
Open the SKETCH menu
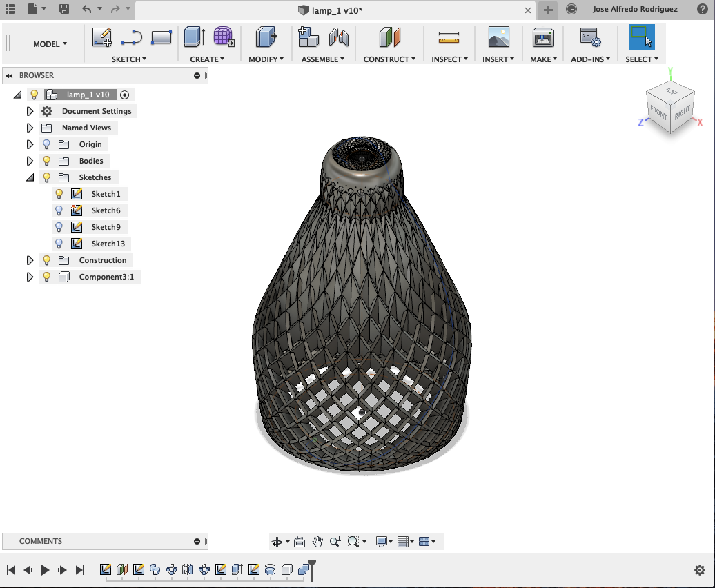128,59
